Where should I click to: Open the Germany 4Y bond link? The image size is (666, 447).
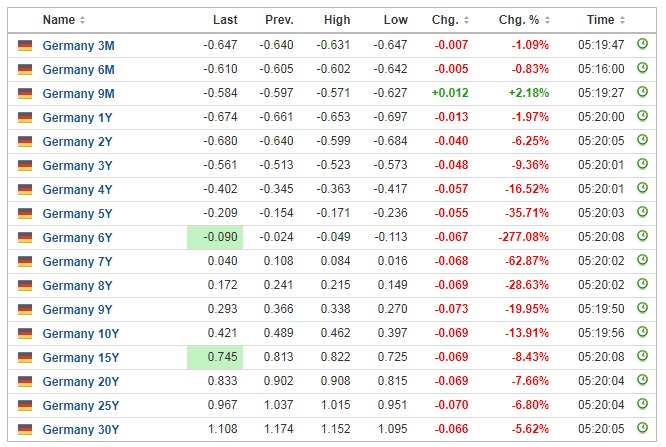coord(77,190)
